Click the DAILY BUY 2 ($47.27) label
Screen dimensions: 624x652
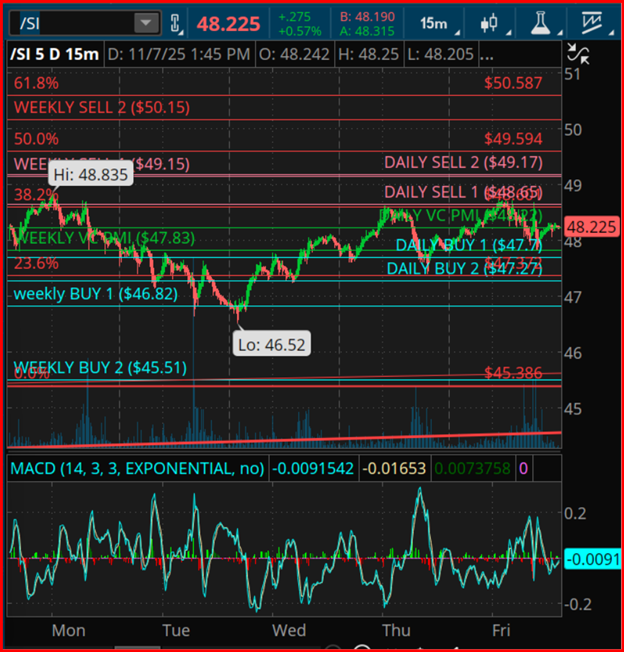464,269
